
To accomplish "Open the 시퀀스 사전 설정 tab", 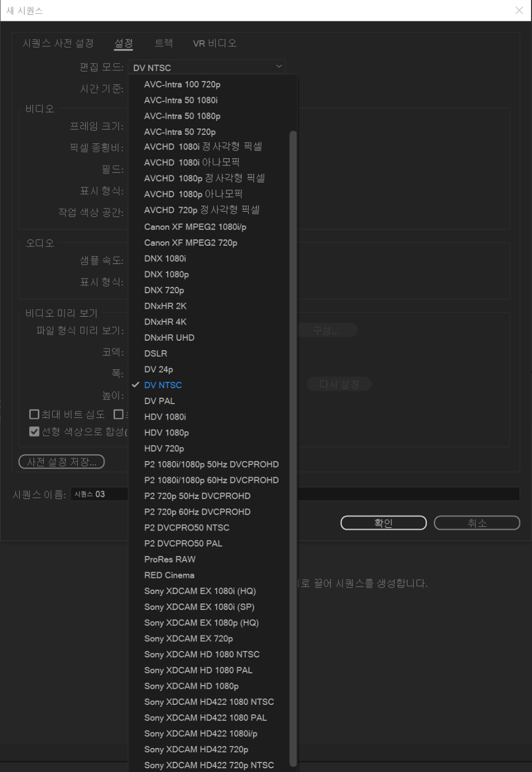I will 58,43.
